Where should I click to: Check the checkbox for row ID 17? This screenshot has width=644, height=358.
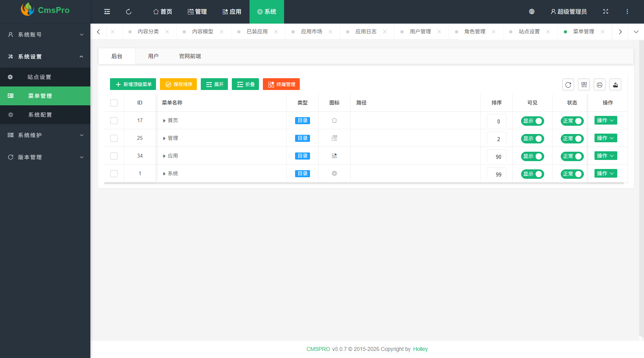pos(114,121)
